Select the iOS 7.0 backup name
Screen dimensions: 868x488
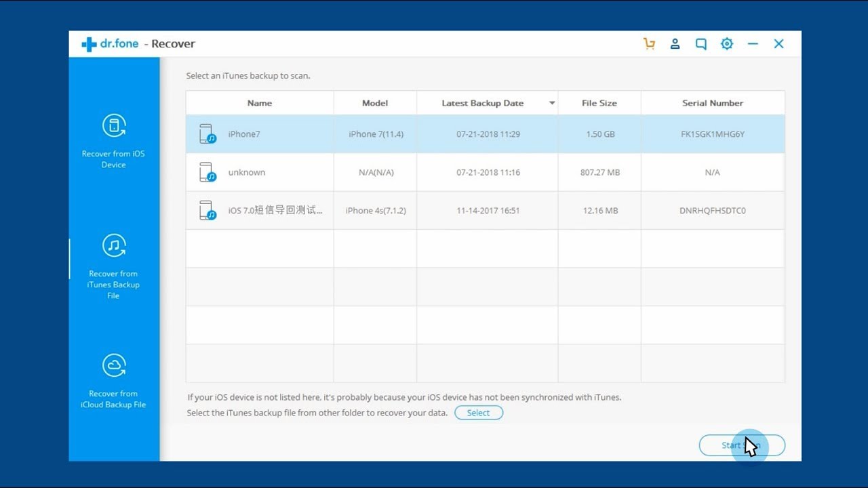pos(275,211)
